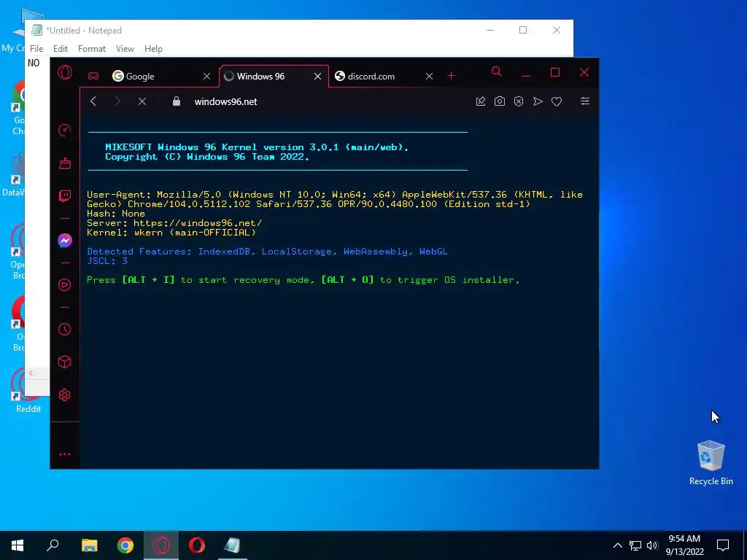This screenshot has width=747, height=560.
Task: Open History clock icon in sidebar
Action: point(65,329)
